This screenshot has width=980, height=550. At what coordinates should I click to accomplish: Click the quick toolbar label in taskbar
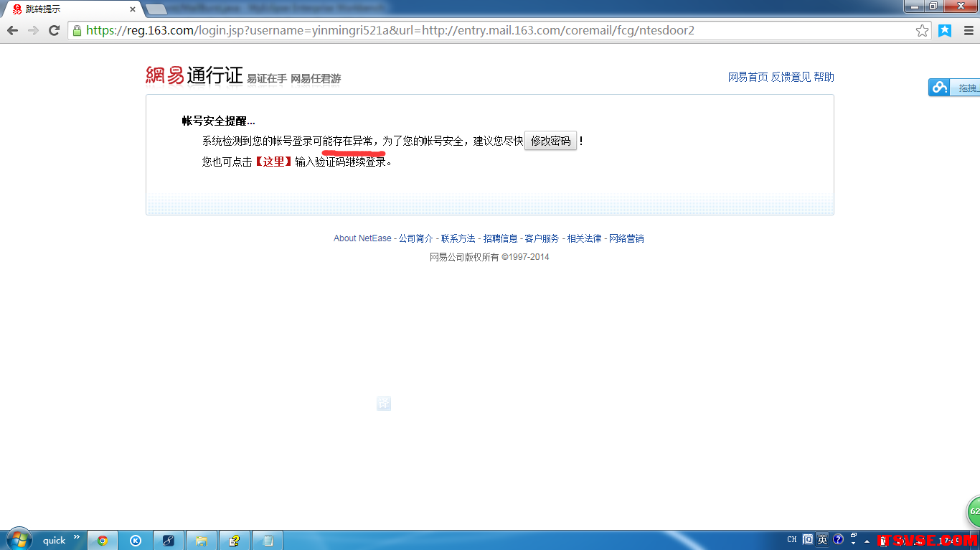[54, 541]
